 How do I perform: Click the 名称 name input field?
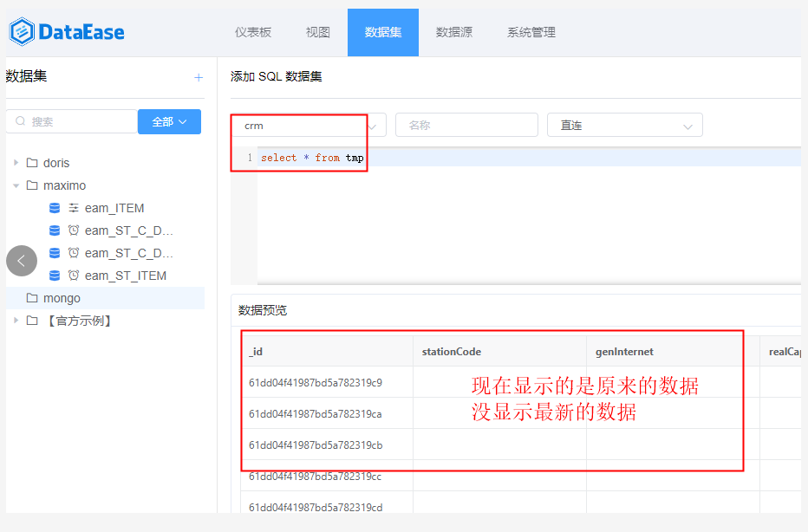click(467, 125)
